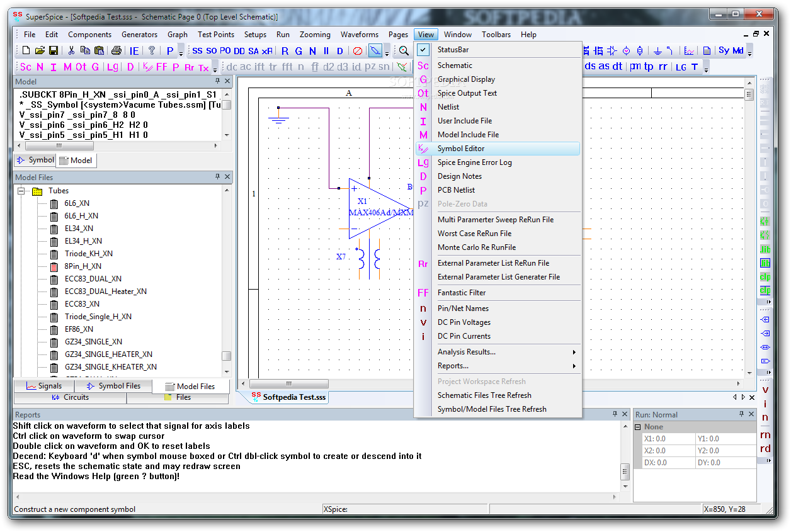
Task: Select ECC83_DUAL_XN in the model tree
Action: [93, 279]
